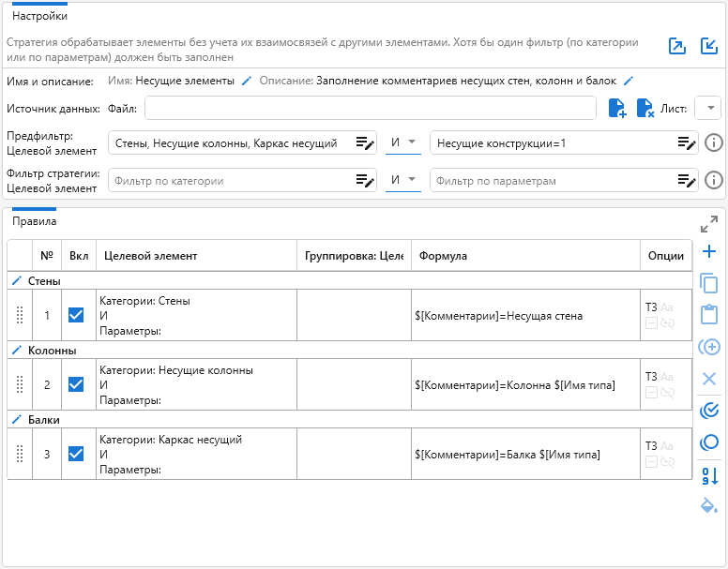Viewport: 728px width, 569px height.
Task: Grab the drag handle of rule 1
Action: tap(20, 315)
